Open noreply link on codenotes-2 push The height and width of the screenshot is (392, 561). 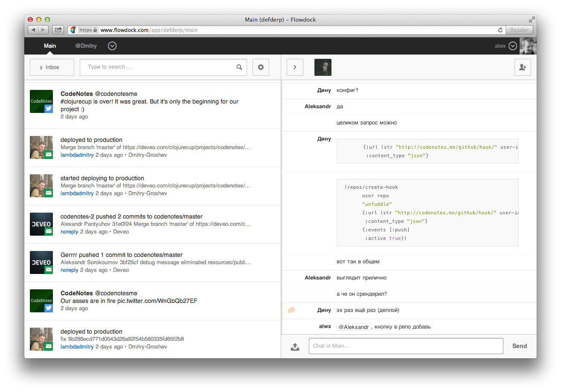point(70,232)
